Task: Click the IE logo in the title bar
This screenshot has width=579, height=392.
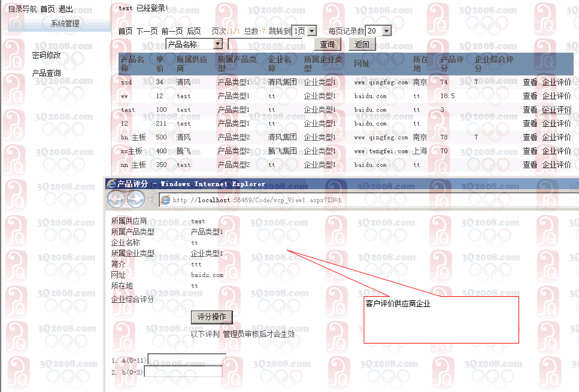Action: [x=111, y=184]
